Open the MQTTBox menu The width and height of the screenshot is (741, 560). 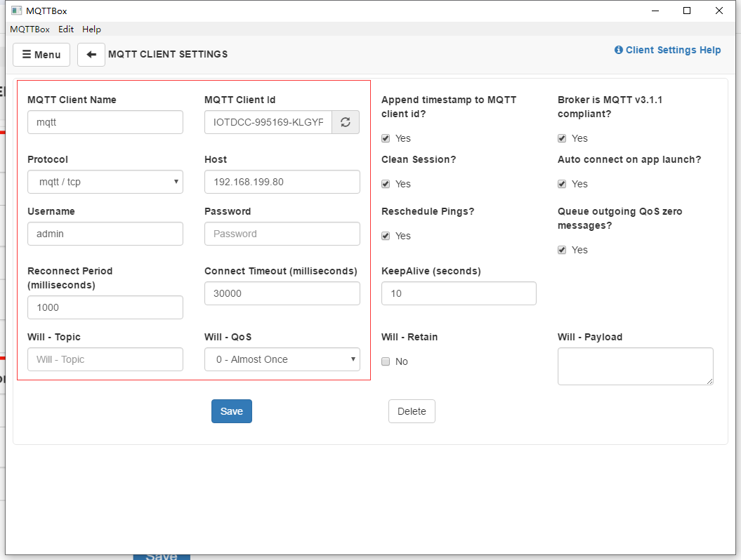29,29
